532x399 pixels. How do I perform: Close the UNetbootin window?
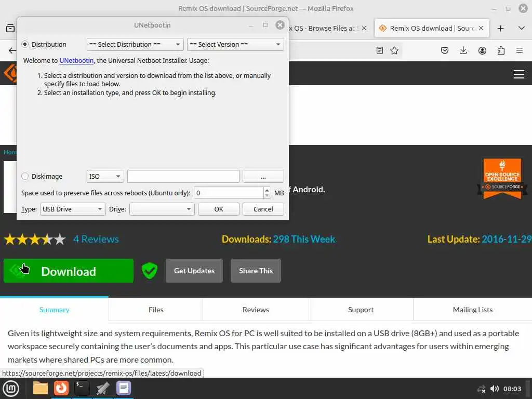point(280,25)
